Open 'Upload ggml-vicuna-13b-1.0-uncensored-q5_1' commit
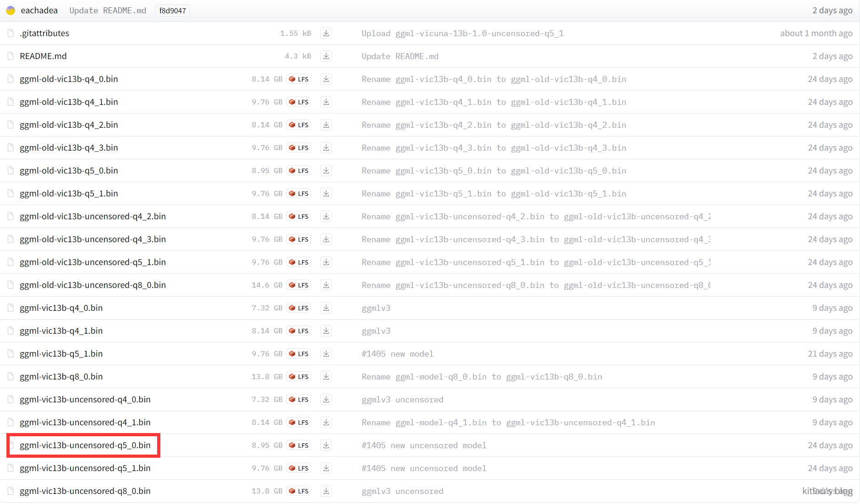 coord(462,33)
